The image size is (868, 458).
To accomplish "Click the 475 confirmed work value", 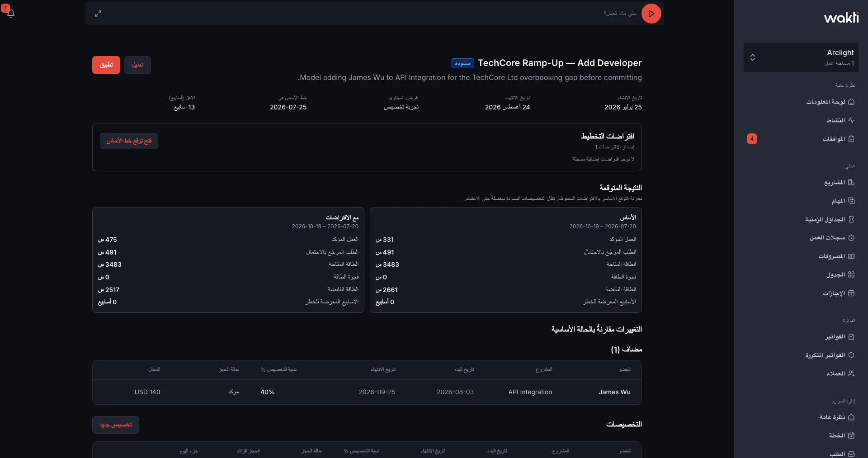I will point(108,240).
